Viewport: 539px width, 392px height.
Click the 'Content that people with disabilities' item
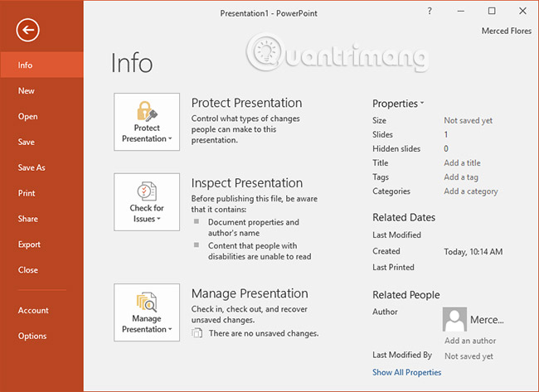(x=260, y=251)
